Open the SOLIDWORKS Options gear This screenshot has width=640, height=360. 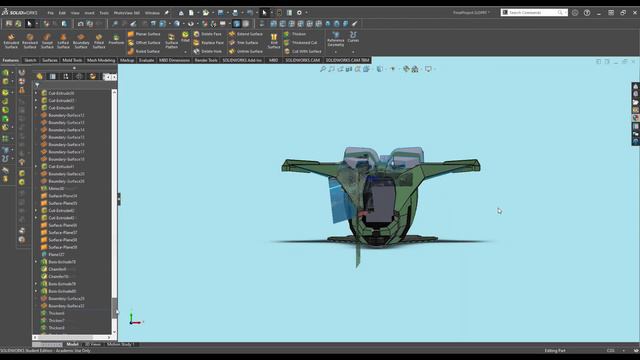[x=299, y=13]
